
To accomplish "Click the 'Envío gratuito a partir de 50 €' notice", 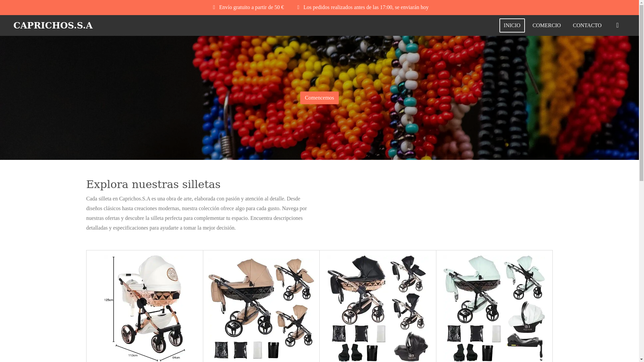I will (x=251, y=7).
